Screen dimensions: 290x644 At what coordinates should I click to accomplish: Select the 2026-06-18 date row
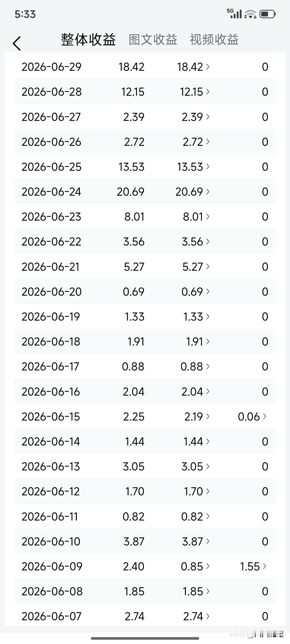tap(145, 341)
